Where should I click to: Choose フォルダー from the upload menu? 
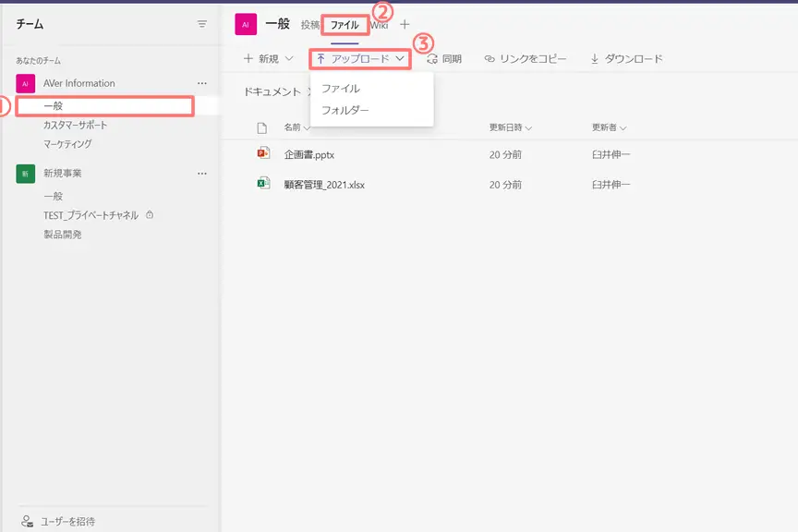pos(344,112)
